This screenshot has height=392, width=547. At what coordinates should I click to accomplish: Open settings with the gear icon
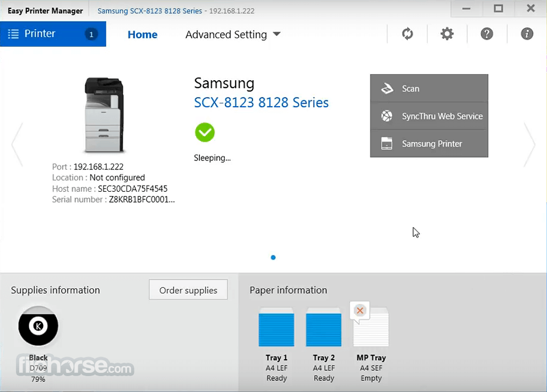(x=447, y=34)
